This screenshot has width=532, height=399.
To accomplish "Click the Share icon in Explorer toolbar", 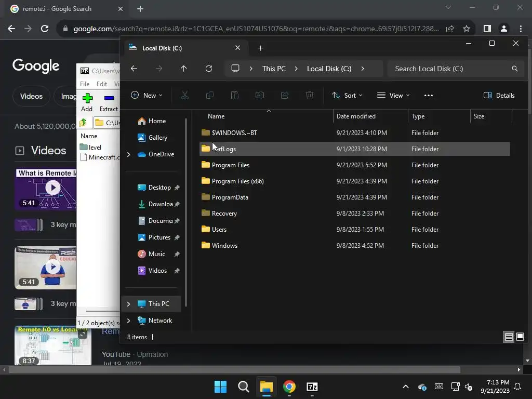I will pyautogui.click(x=285, y=96).
